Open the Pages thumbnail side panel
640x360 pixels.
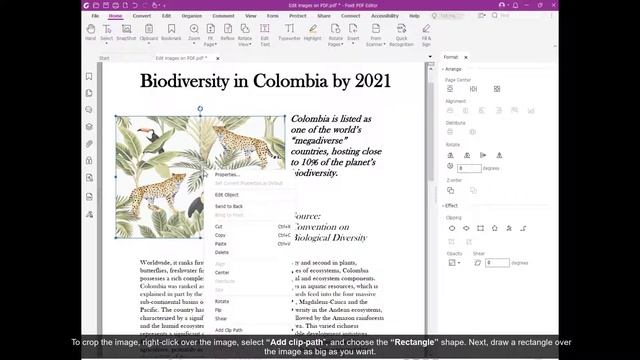(89, 93)
